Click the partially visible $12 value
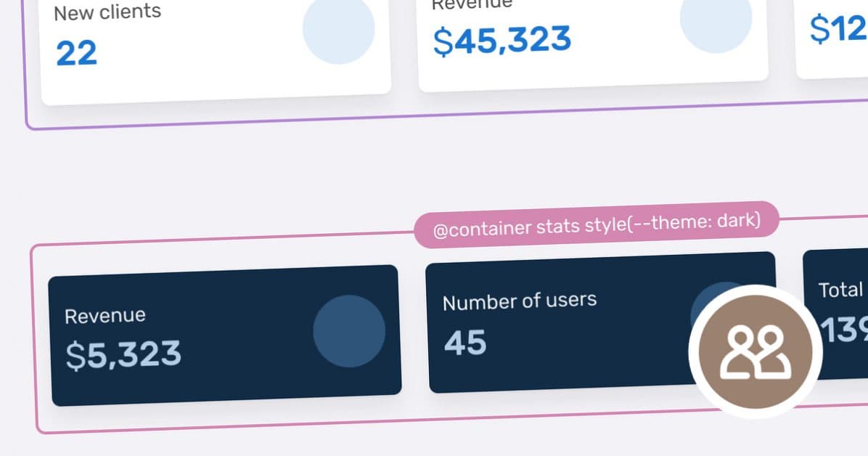 pos(838,30)
